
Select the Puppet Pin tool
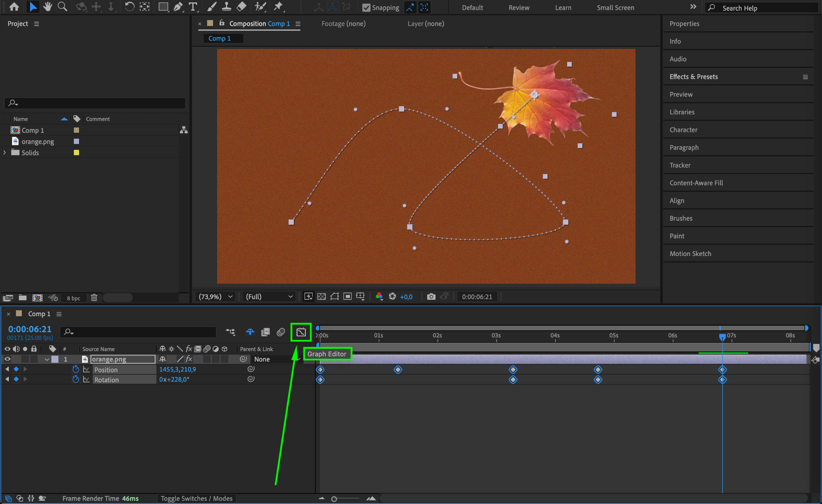(278, 7)
